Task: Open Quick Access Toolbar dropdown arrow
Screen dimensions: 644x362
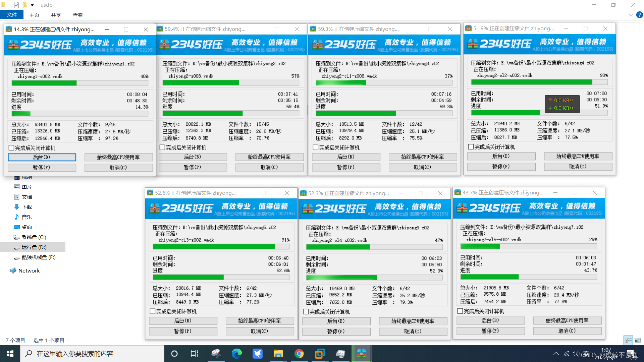Action: [32, 5]
